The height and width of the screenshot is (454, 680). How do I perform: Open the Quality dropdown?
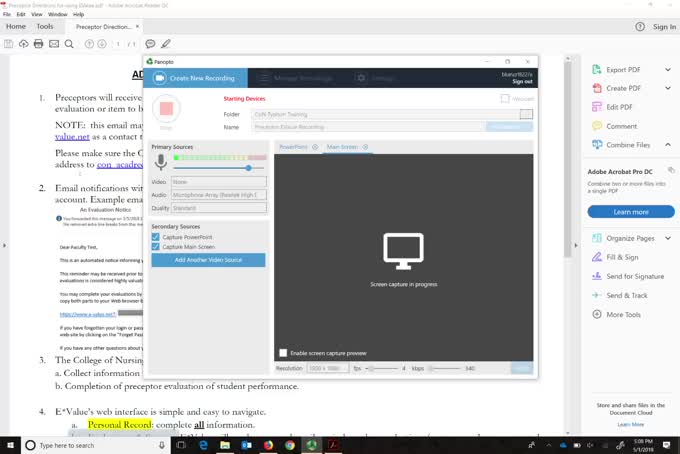coord(218,208)
